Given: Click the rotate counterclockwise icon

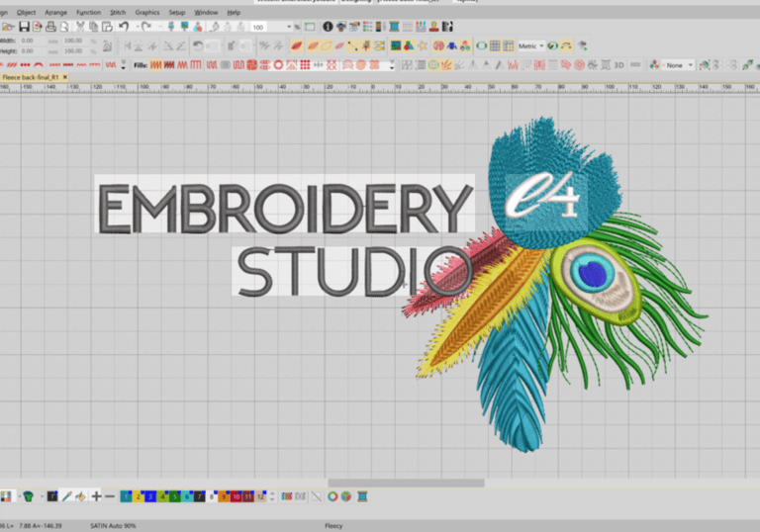Looking at the screenshot, I should point(198,46).
